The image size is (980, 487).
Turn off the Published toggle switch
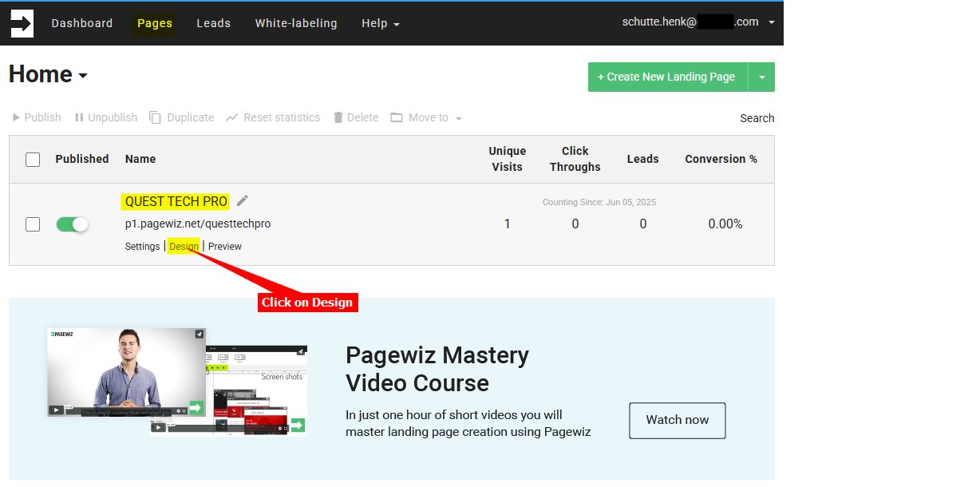click(72, 224)
